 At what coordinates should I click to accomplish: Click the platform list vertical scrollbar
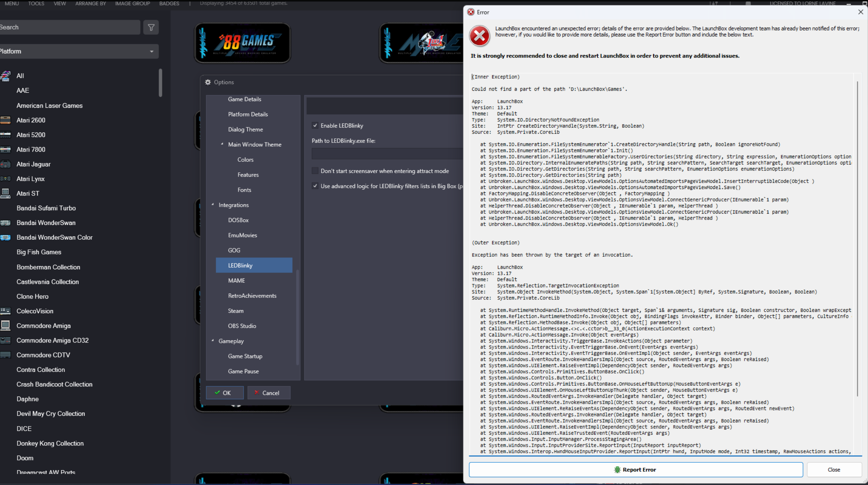(161, 83)
